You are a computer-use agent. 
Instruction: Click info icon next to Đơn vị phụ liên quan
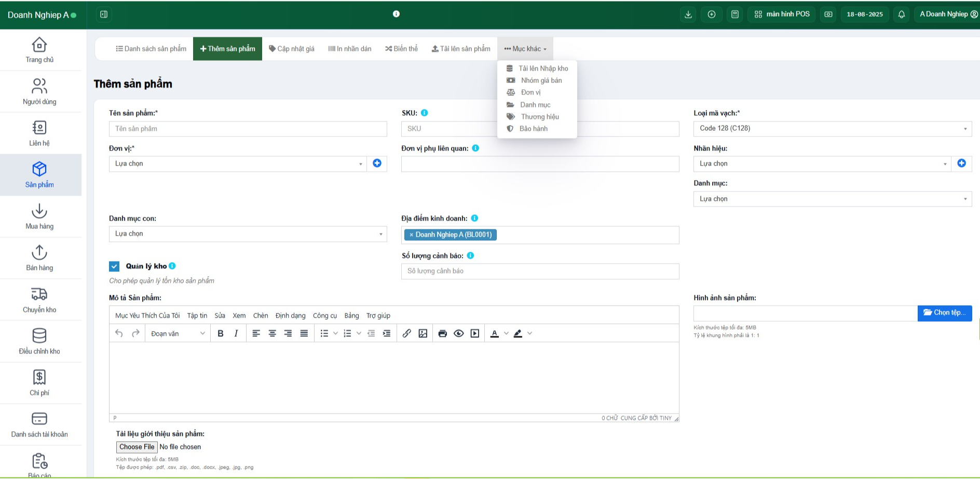(x=475, y=148)
